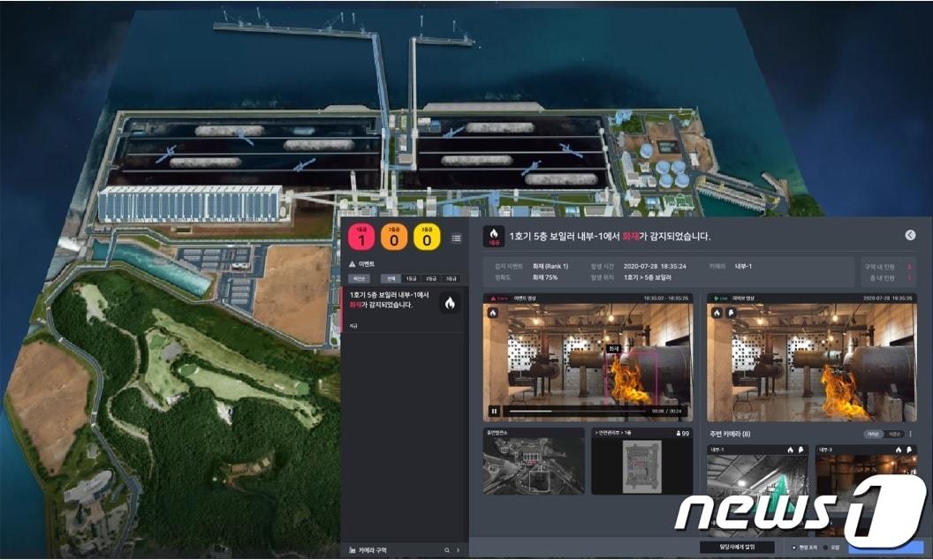Switch to the 2등급 filter tab

[431, 278]
